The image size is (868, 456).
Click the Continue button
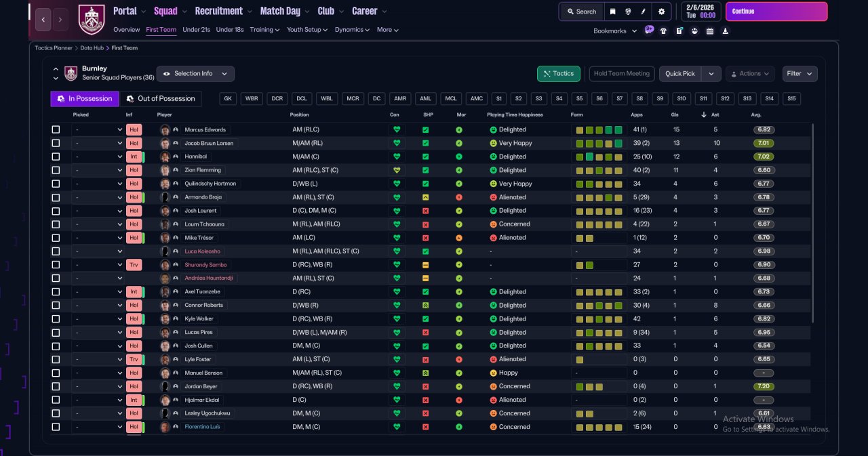tap(776, 12)
